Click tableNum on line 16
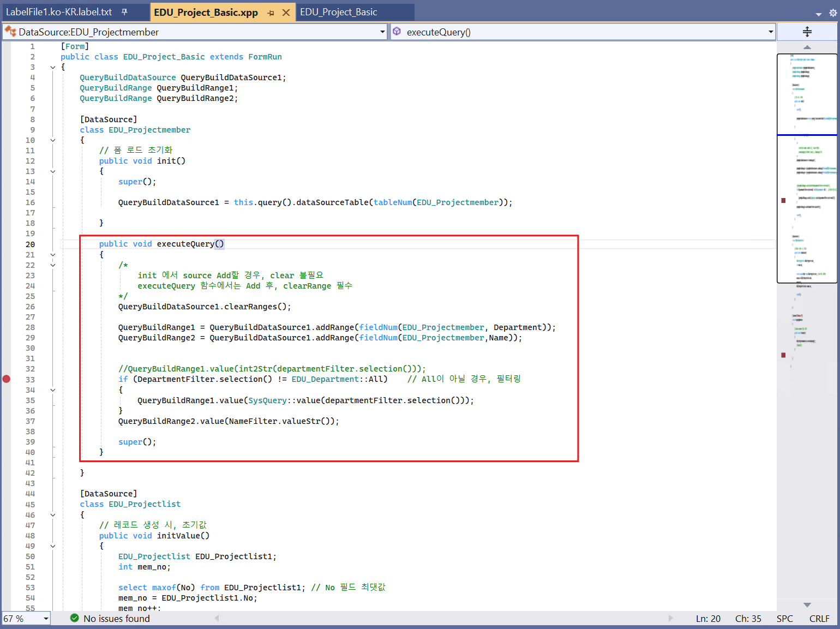The height and width of the screenshot is (629, 840). pos(393,202)
